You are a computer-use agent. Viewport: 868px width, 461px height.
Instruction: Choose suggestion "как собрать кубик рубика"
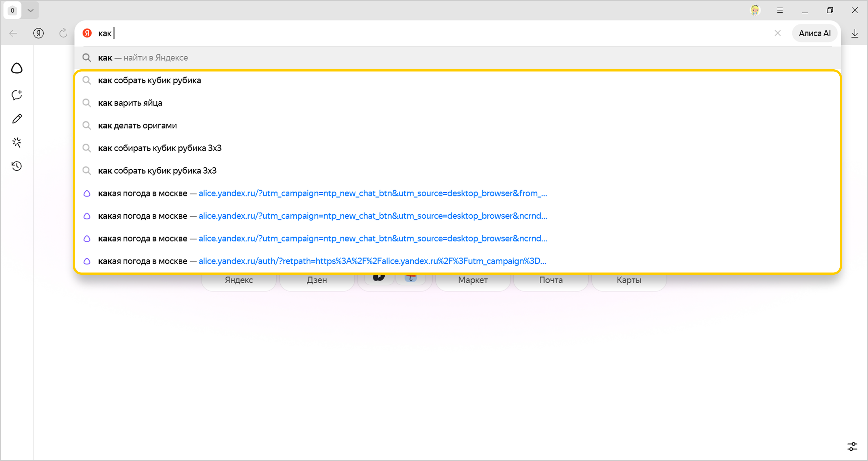click(x=458, y=81)
